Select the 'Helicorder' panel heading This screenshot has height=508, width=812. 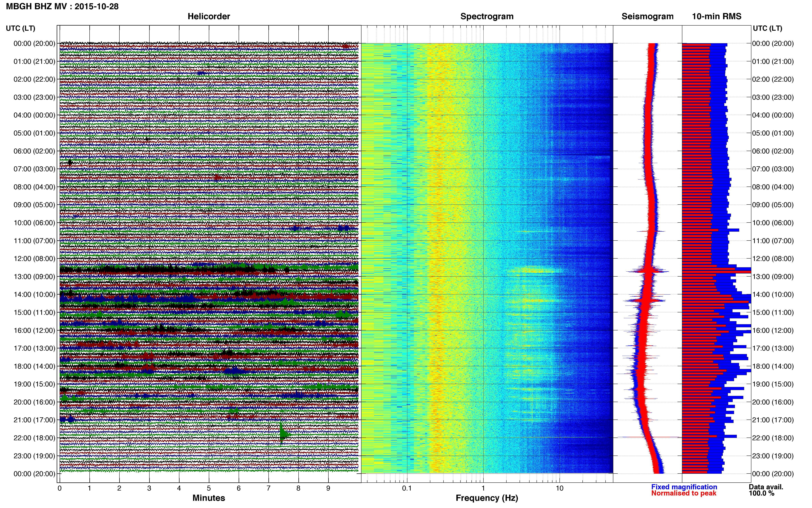tap(208, 16)
